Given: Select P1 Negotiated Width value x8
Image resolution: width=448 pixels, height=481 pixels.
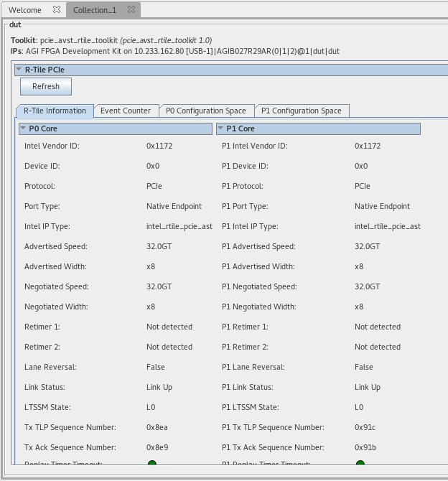Looking at the screenshot, I should [359, 307].
